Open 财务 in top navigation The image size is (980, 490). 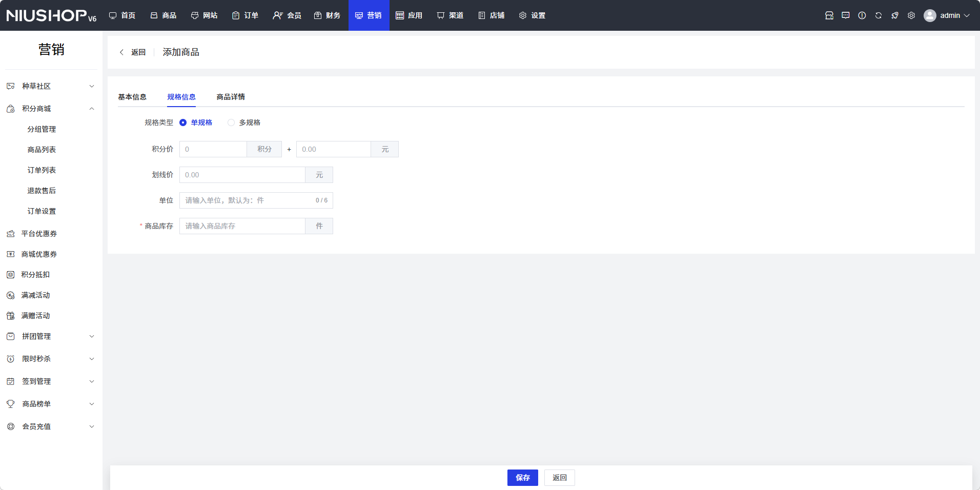pyautogui.click(x=328, y=15)
